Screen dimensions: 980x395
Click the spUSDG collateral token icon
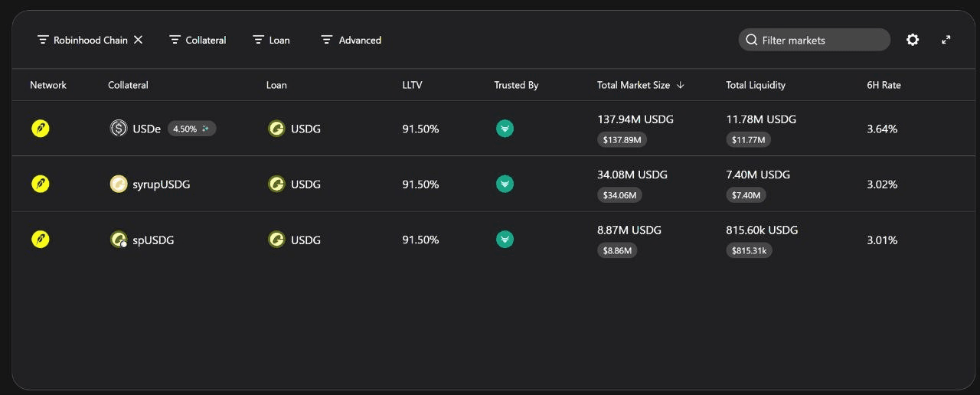tap(119, 240)
